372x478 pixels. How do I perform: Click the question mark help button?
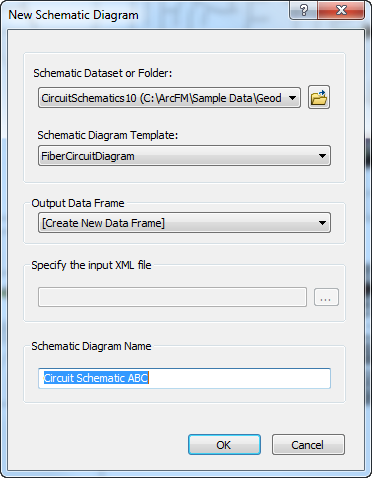point(304,10)
